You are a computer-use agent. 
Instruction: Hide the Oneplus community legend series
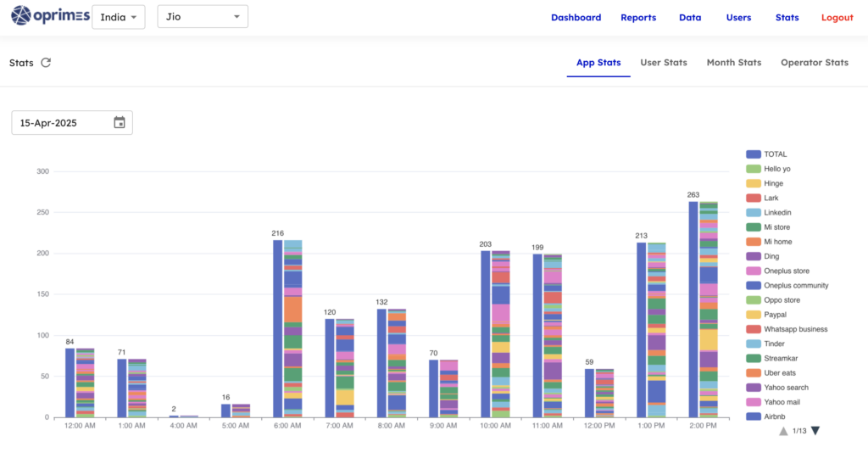click(787, 285)
